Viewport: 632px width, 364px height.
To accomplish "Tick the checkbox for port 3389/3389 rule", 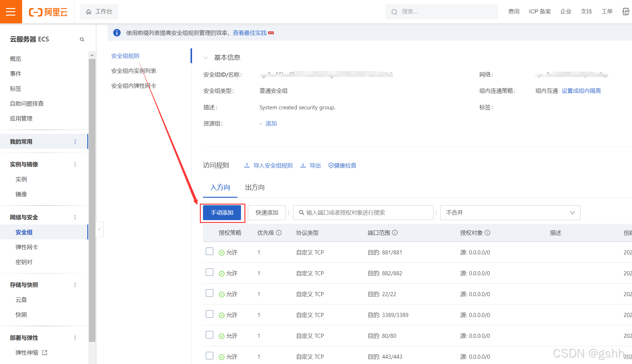I will (x=210, y=314).
